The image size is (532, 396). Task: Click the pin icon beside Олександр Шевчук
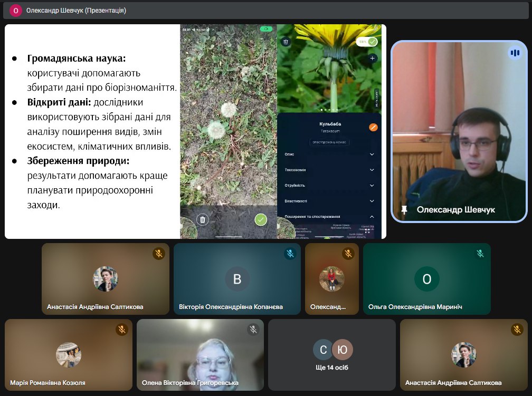click(x=404, y=210)
